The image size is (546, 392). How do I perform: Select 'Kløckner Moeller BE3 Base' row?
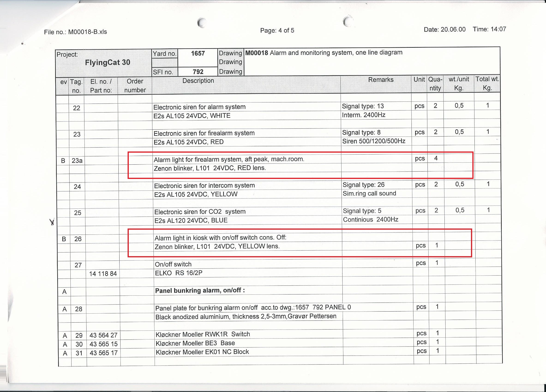[195, 343]
